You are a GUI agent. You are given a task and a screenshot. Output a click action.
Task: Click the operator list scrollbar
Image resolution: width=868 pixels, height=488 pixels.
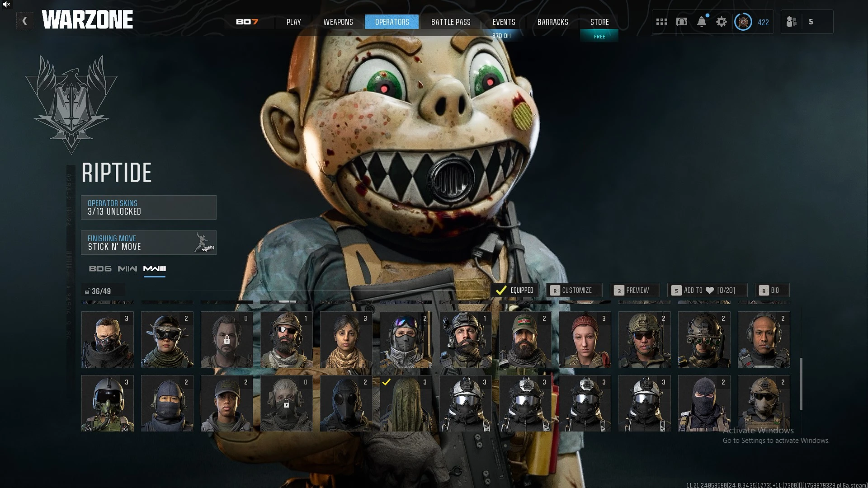point(801,384)
